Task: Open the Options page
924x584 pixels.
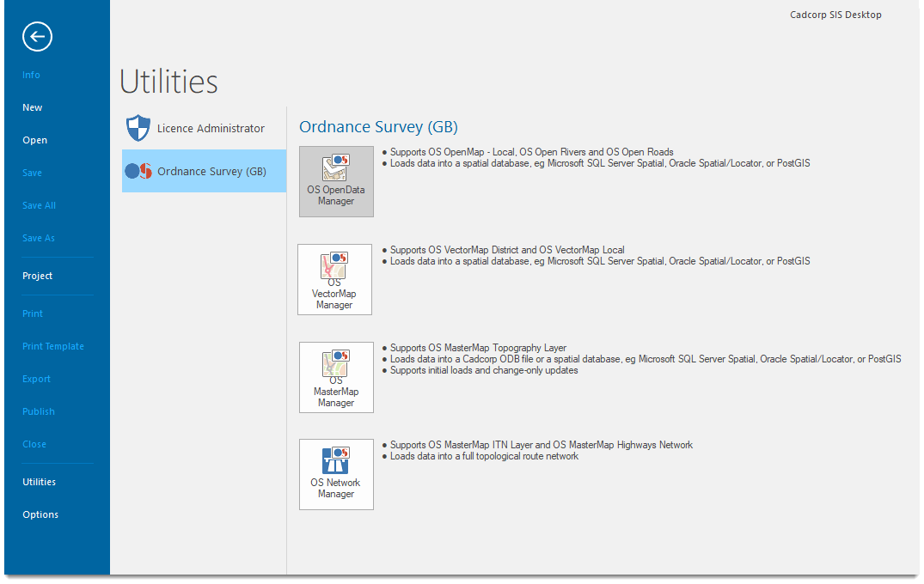Action: [40, 514]
